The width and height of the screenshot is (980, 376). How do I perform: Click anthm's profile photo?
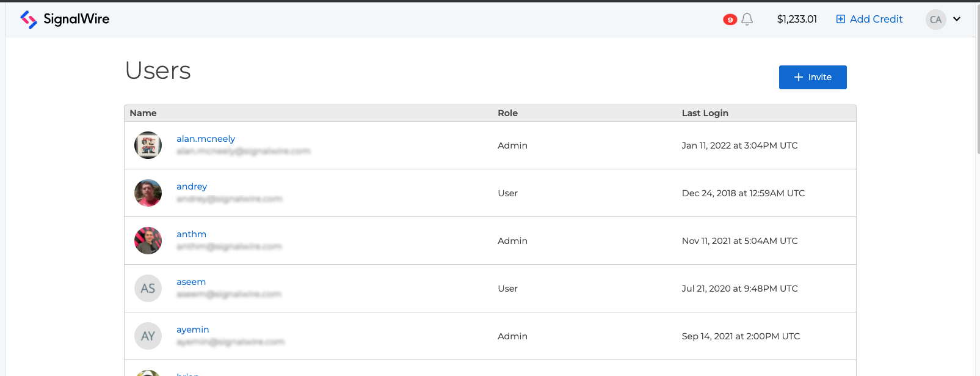click(x=148, y=241)
